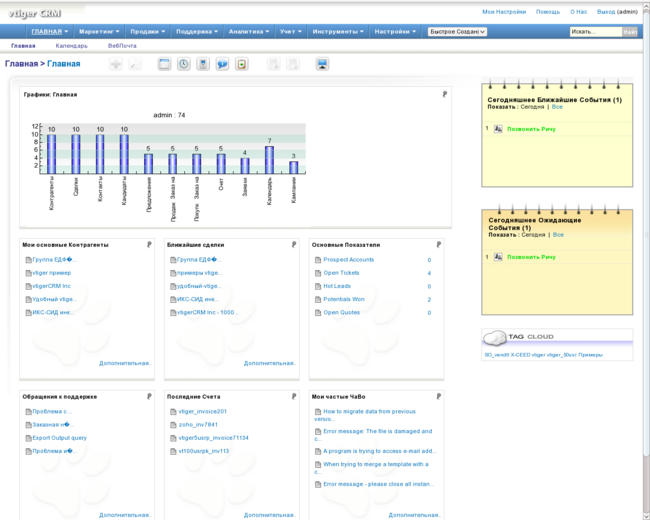The width and height of the screenshot is (650, 520).
Task: Open the О Нас link
Action: (x=578, y=12)
